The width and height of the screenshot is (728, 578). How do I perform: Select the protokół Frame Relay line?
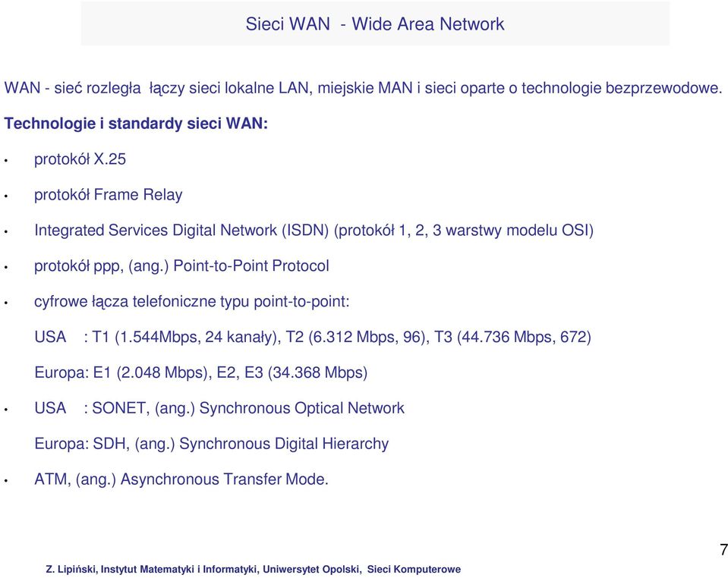[x=109, y=195]
